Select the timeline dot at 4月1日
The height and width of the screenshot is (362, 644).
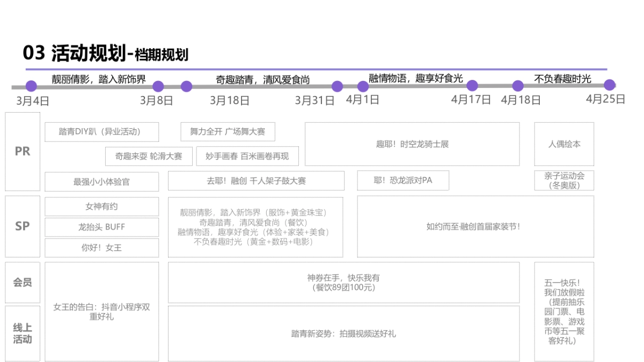pos(362,85)
